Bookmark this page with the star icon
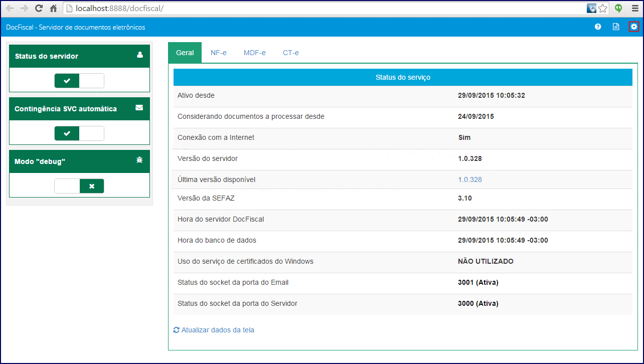644x364 pixels. click(x=602, y=9)
